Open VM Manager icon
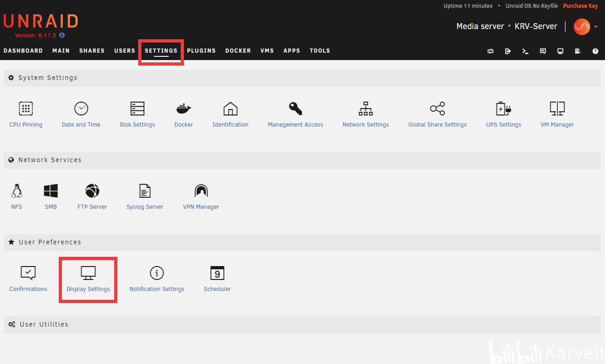 coord(557,109)
